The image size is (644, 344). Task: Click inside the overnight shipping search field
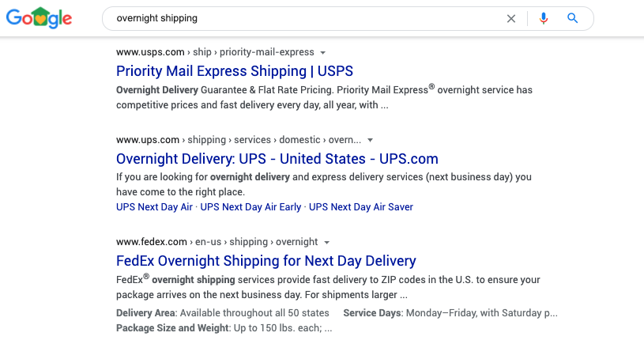pyautogui.click(x=304, y=18)
